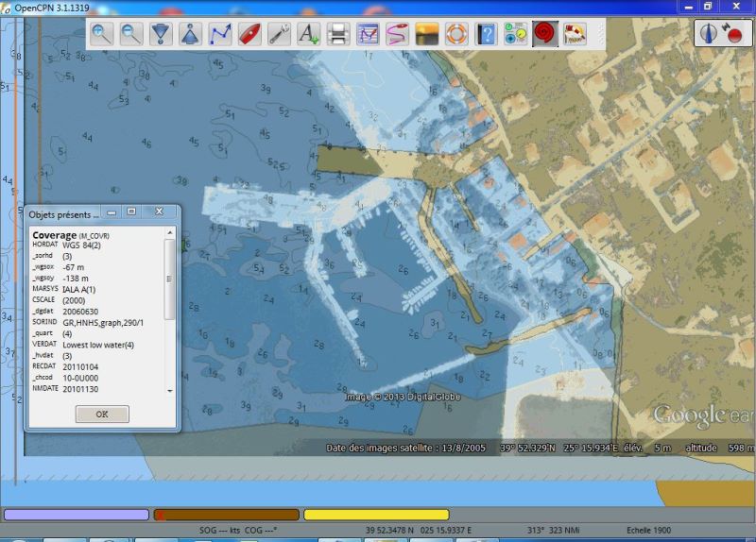Shift to smaller scale chart (up arrow)
This screenshot has width=756, height=542.
pos(191,34)
